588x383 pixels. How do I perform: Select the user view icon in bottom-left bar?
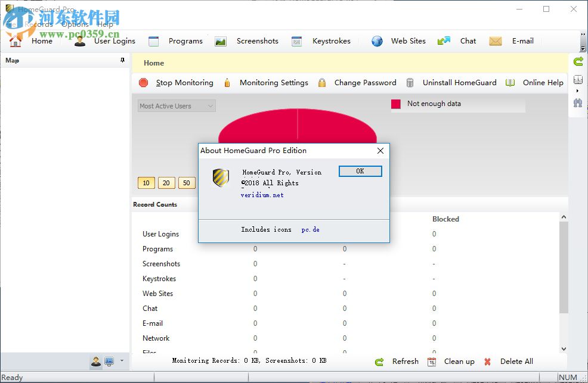pyautogui.click(x=96, y=361)
